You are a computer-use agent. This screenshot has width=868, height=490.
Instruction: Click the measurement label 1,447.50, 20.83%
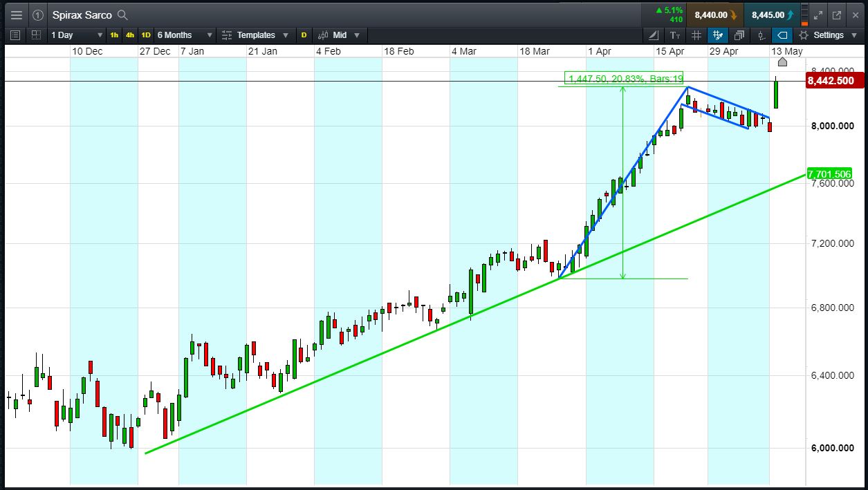pyautogui.click(x=625, y=79)
